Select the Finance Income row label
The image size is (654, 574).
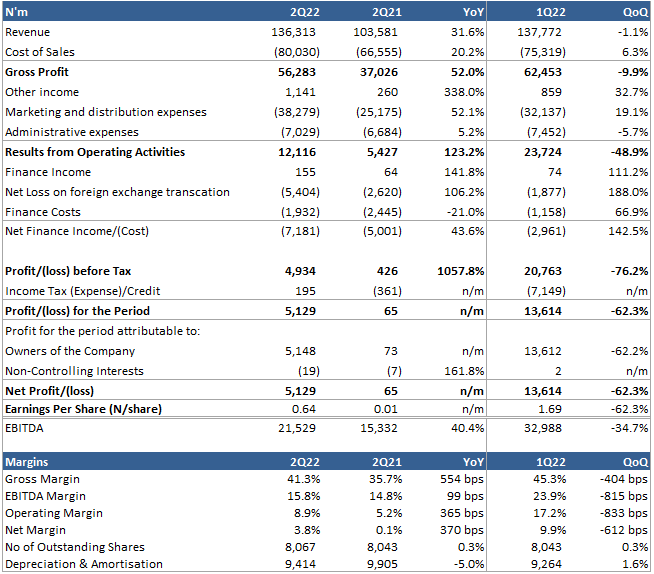[47, 172]
